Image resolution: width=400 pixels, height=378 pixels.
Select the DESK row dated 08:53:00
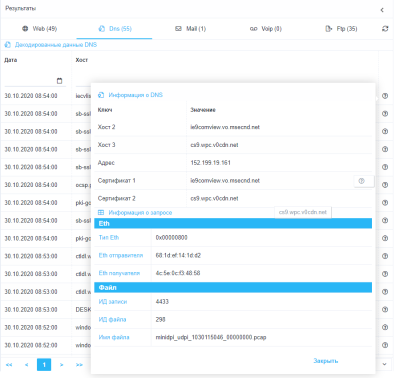click(45, 310)
